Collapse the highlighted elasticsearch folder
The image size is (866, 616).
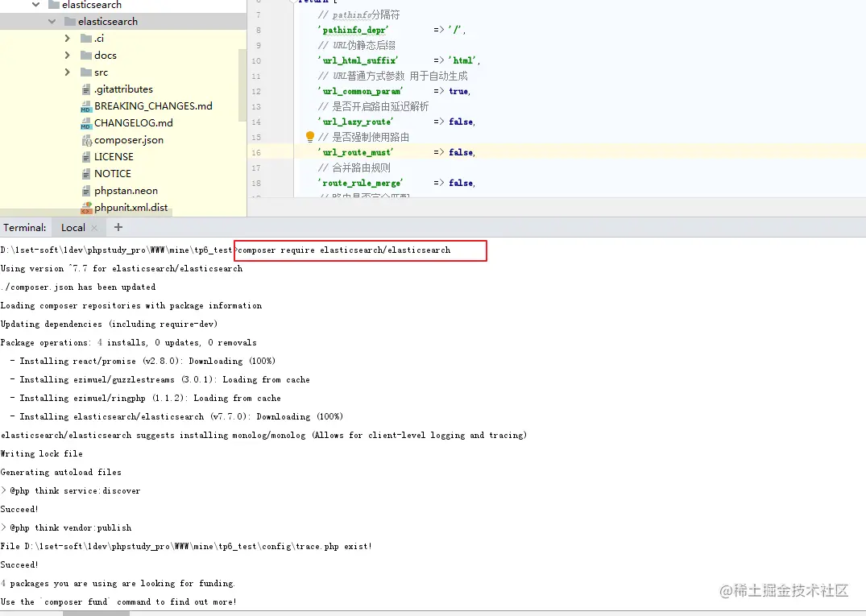[x=52, y=22]
